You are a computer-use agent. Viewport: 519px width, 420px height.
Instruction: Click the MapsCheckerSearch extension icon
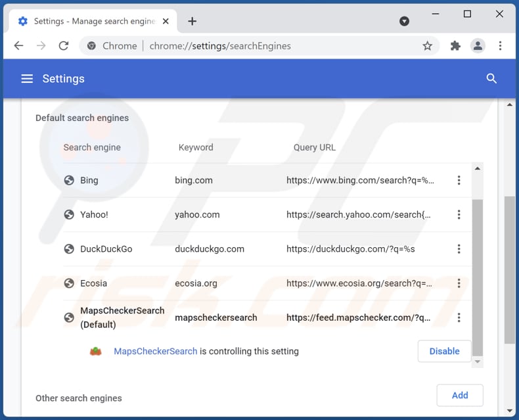(x=96, y=351)
